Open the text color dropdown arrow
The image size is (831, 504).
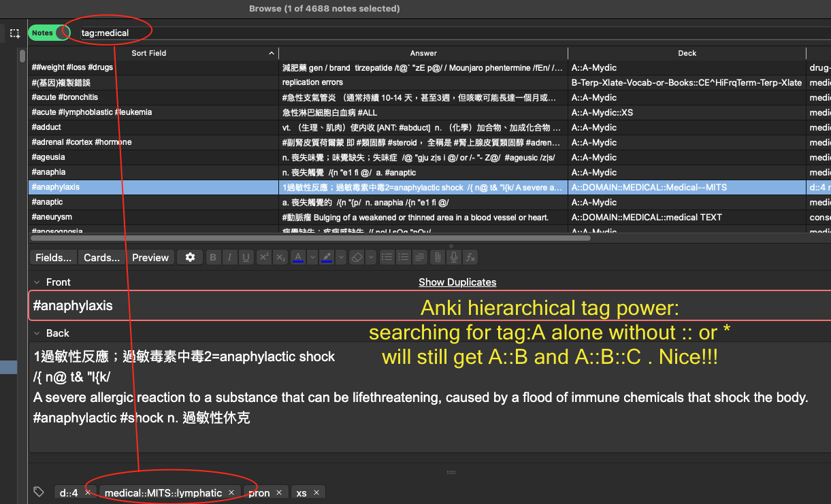tap(312, 257)
